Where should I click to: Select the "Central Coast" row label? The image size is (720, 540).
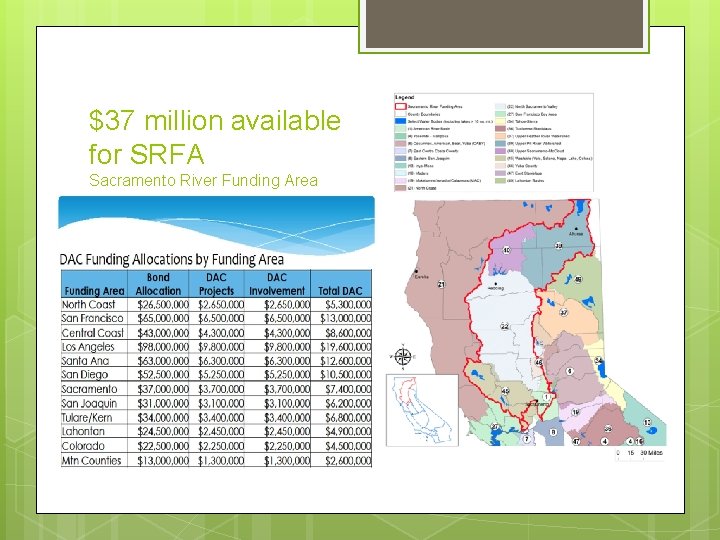[93, 333]
